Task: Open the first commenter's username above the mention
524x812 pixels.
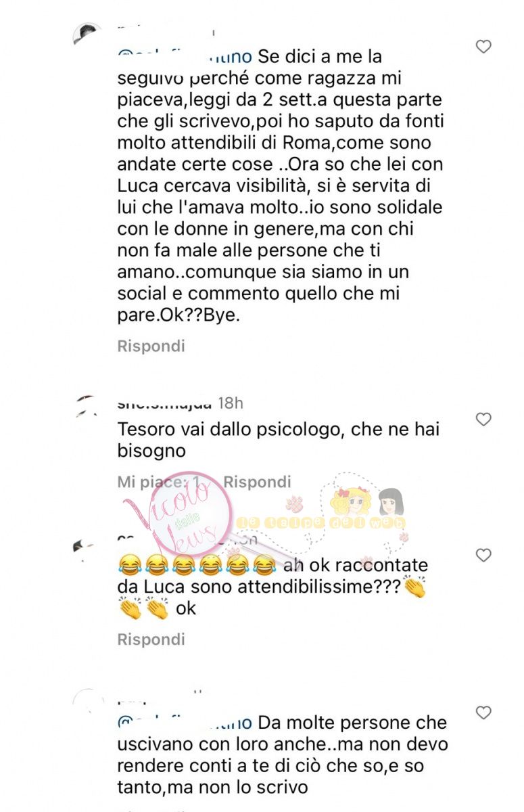Action: (166, 31)
